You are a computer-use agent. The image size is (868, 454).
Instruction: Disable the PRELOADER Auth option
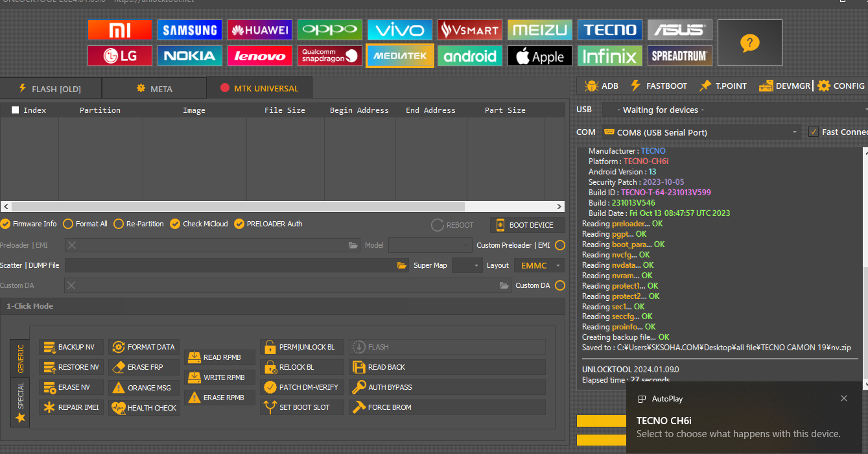[x=239, y=224]
